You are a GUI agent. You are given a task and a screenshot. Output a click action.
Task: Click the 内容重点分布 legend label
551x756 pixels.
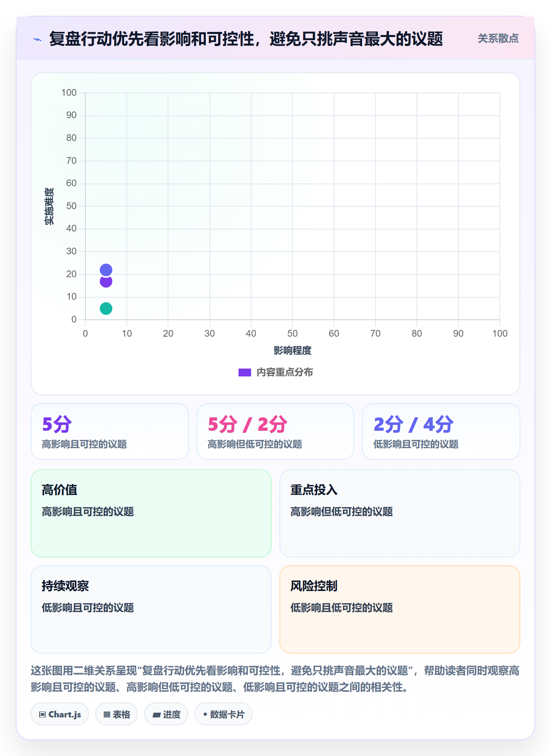tap(285, 372)
